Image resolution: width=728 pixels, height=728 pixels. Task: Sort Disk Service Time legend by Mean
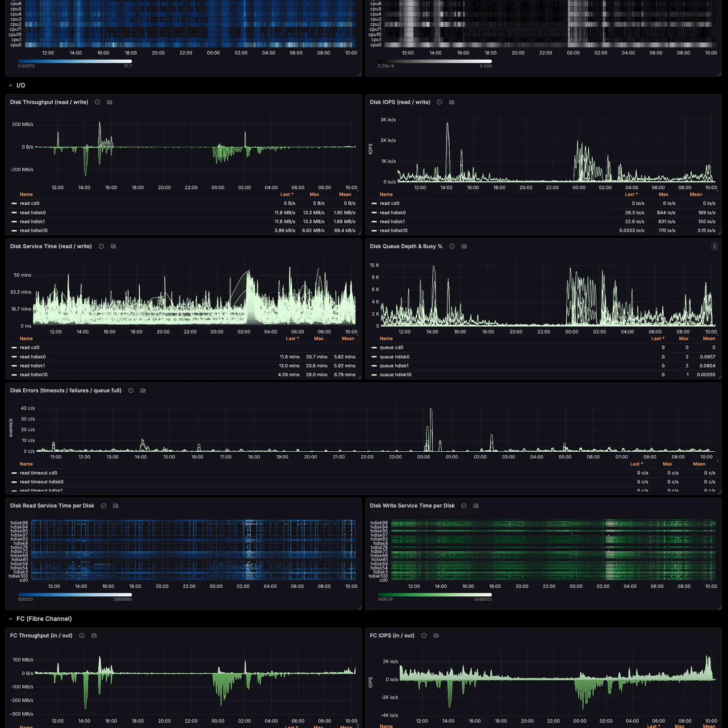pyautogui.click(x=348, y=339)
